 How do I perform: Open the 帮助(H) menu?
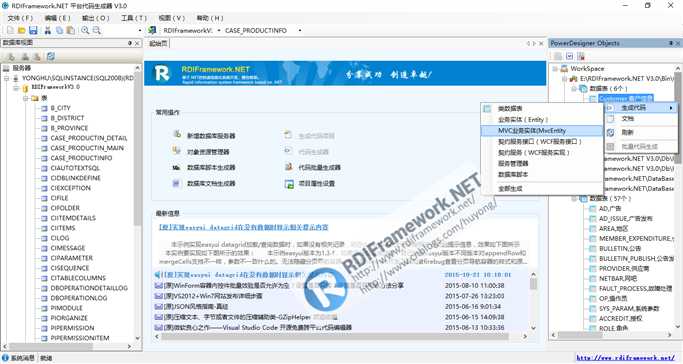click(210, 18)
